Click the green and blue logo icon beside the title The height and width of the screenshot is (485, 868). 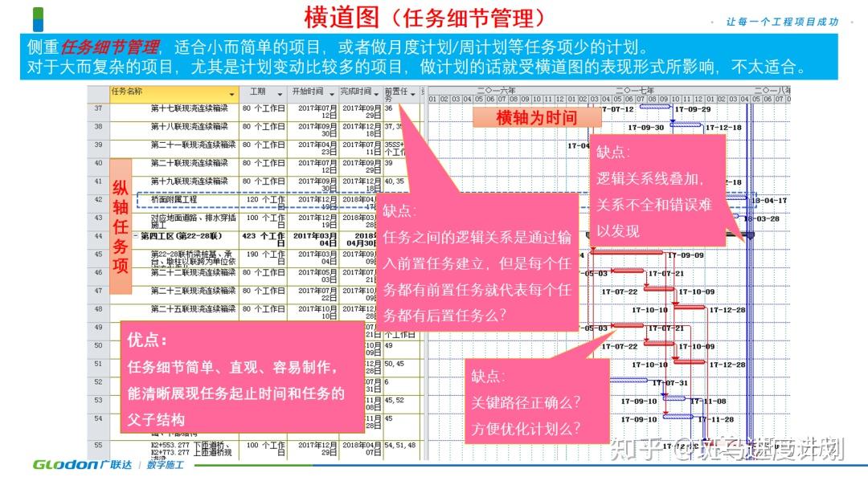pyautogui.click(x=38, y=18)
